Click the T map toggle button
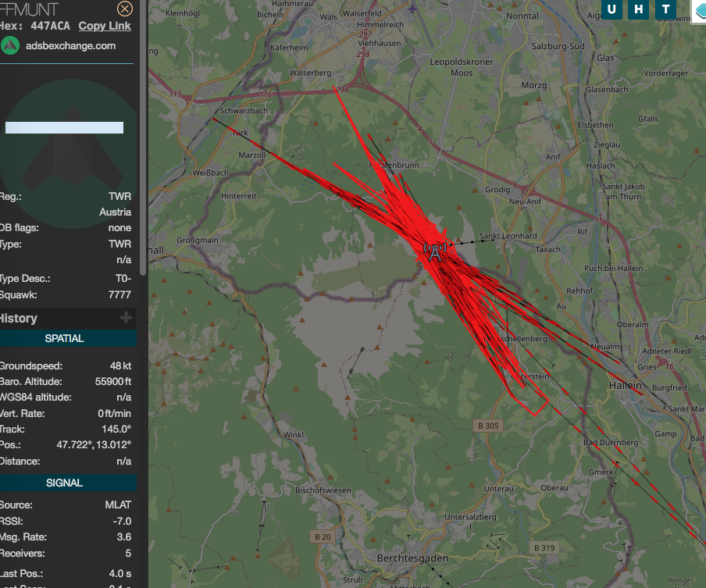This screenshot has height=588, width=706. point(665,9)
